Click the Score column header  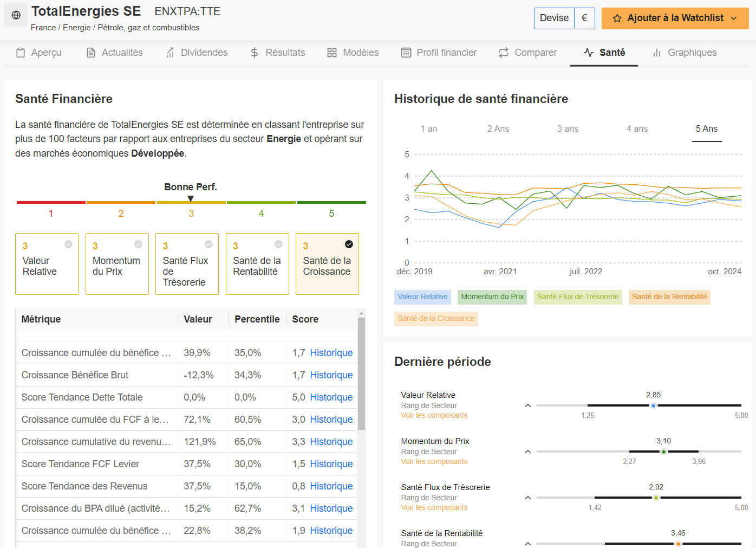pos(305,319)
